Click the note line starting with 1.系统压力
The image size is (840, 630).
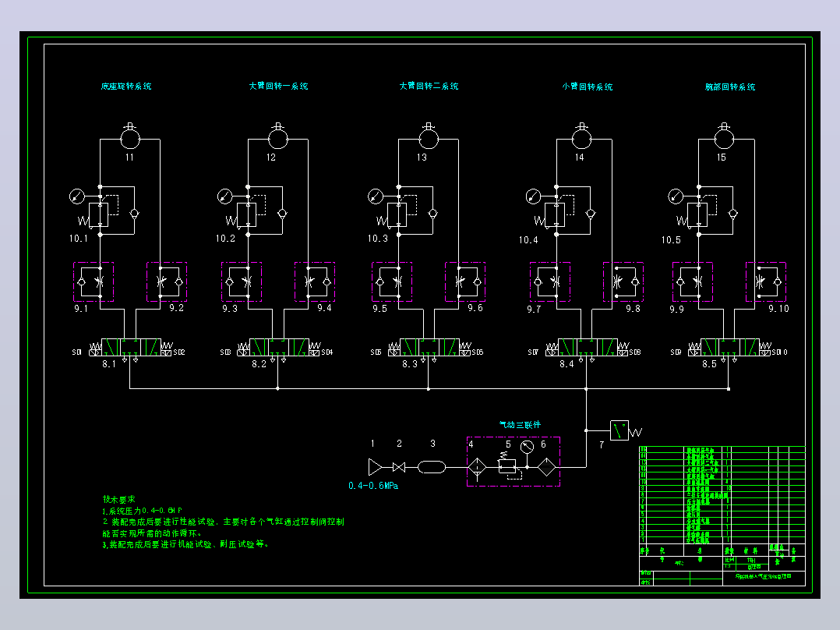point(142,511)
